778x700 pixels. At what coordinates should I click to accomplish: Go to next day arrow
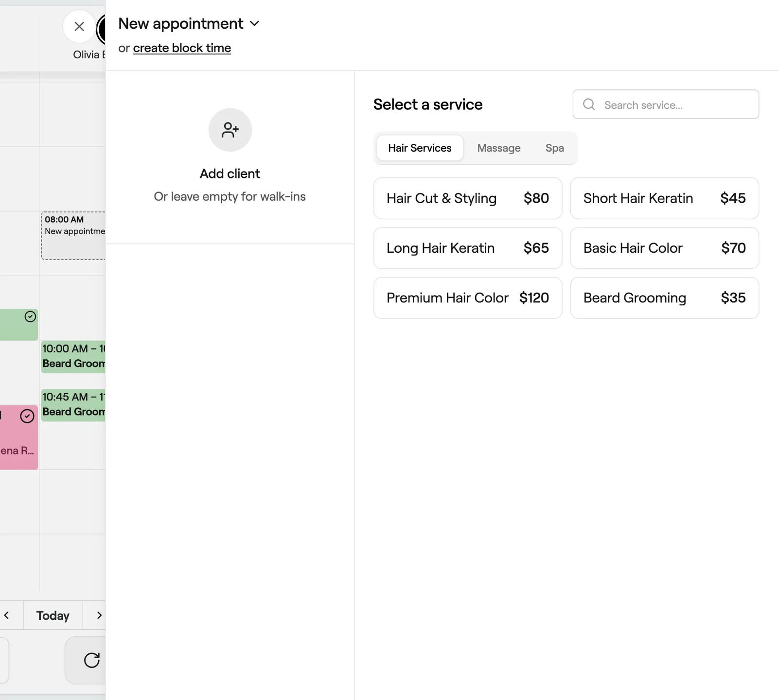click(x=99, y=615)
